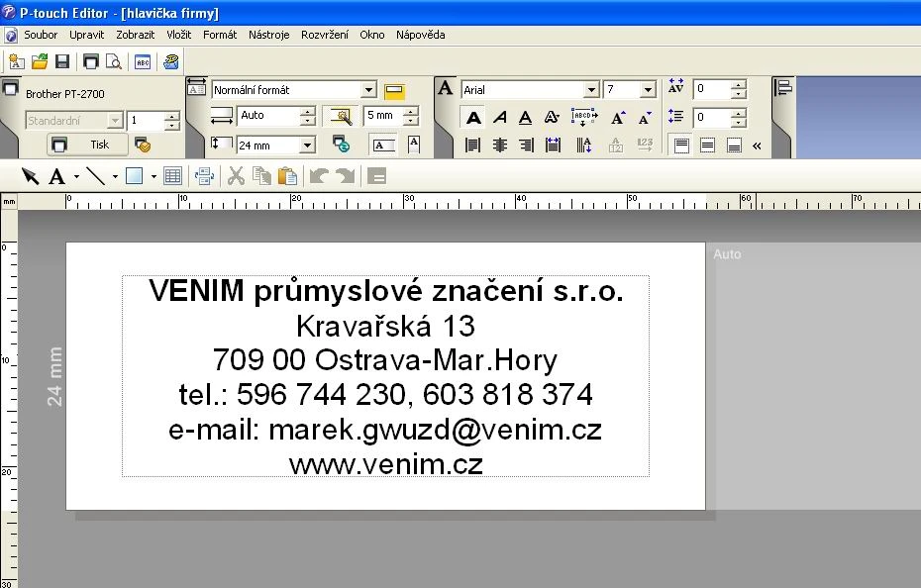Viewport: 921px width, 588px height.
Task: Open the 24 mm tape width dropdown
Action: (x=307, y=146)
